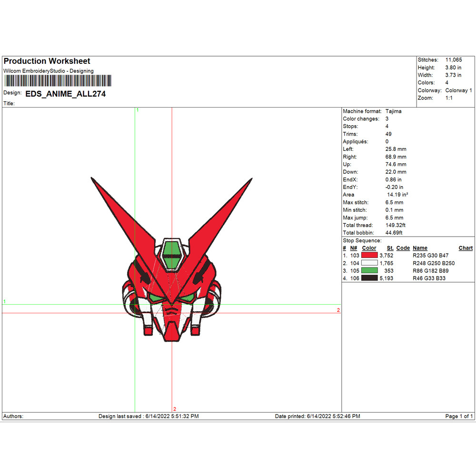Click the green ruler marker labeled 1
Image resolution: width=476 pixels, height=476 pixels.
[x=138, y=110]
